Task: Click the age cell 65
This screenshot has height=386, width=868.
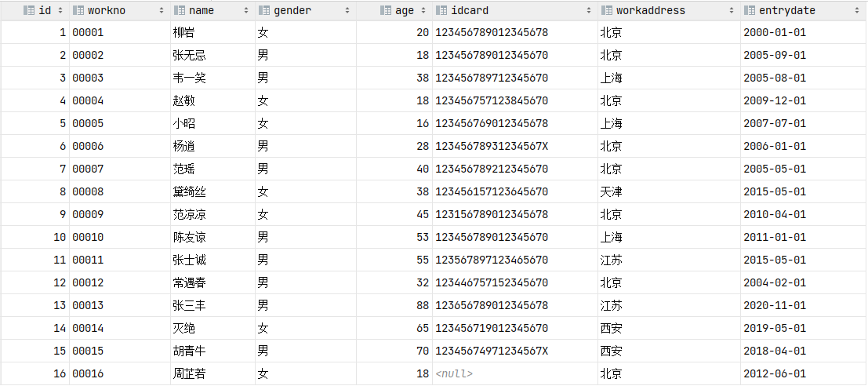Action: coord(423,328)
